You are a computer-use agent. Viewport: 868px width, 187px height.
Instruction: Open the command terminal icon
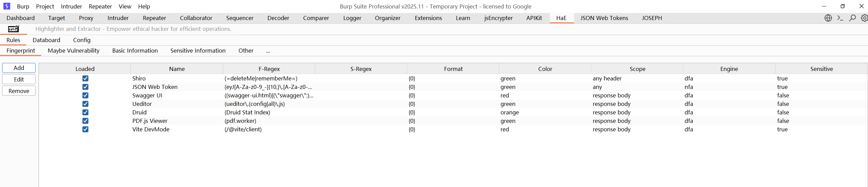(x=840, y=18)
